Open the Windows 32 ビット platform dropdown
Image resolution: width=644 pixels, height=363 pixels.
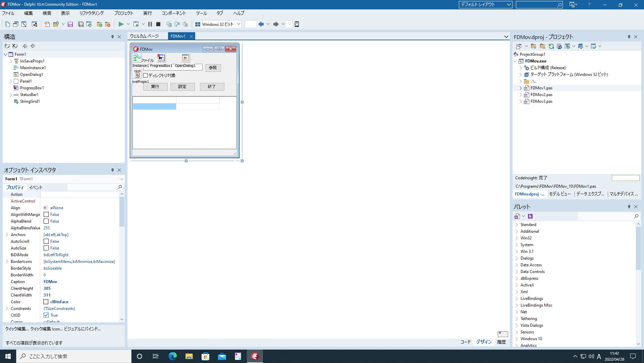[x=238, y=24]
